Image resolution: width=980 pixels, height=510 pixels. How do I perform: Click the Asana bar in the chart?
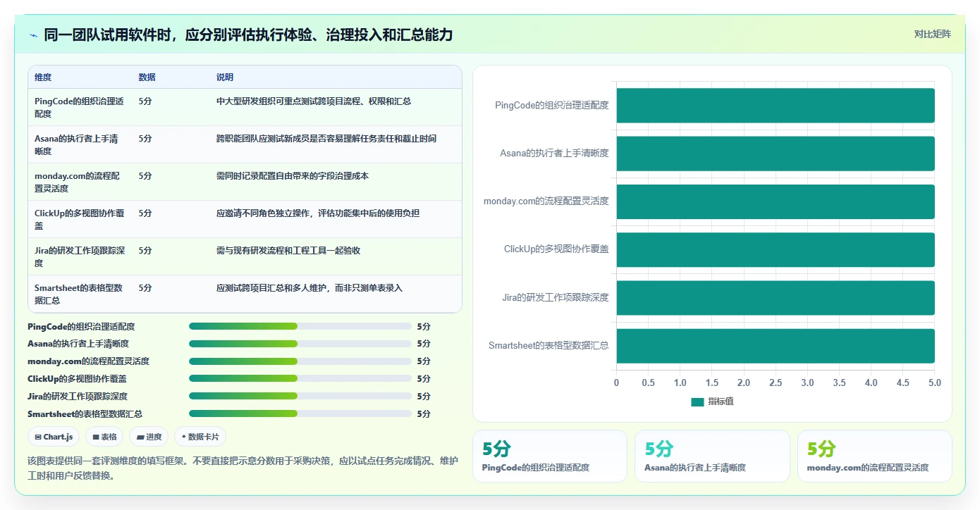pyautogui.click(x=776, y=154)
